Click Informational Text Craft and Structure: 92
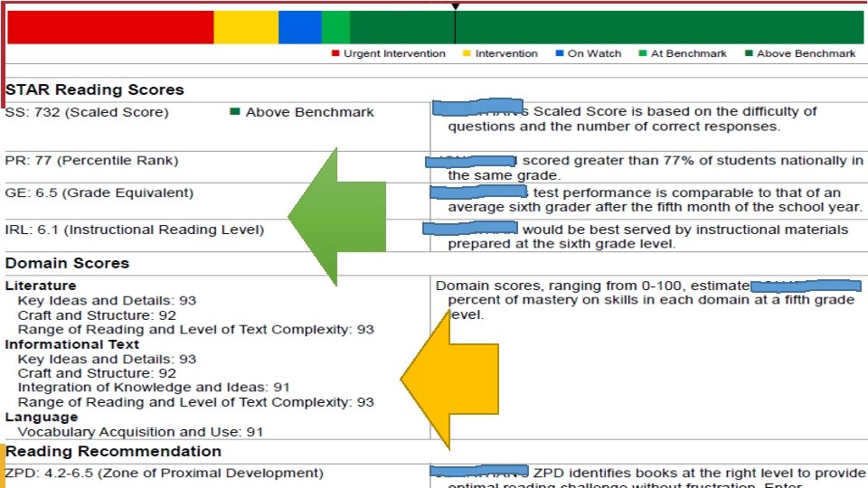The width and height of the screenshot is (868, 488). 97,373
